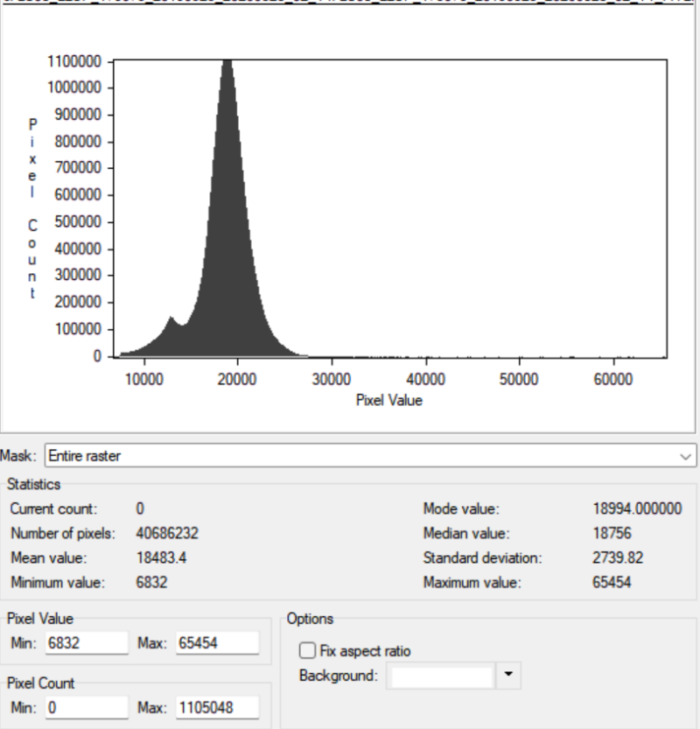
Task: Click the Pixel Value Max field 65454
Action: coord(217,643)
